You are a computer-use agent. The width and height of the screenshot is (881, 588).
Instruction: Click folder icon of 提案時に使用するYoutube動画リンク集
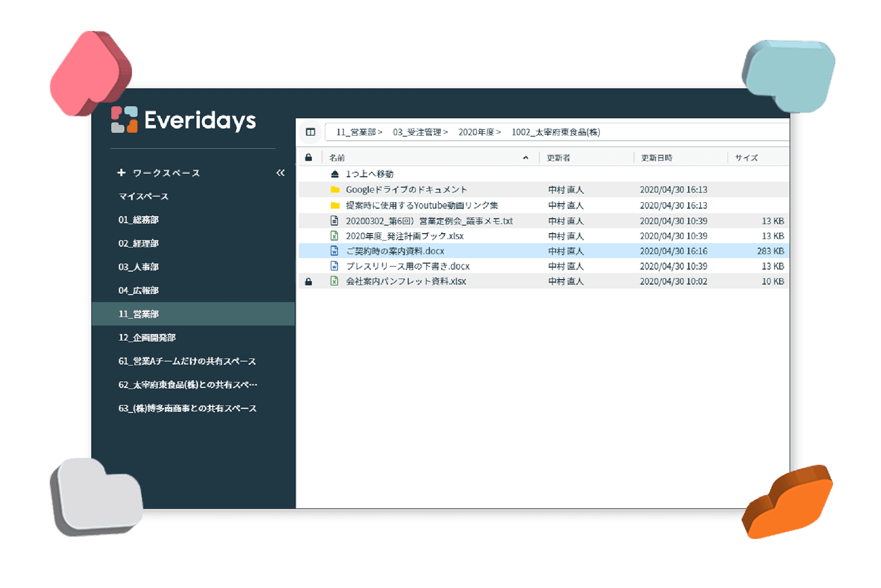pos(335,205)
